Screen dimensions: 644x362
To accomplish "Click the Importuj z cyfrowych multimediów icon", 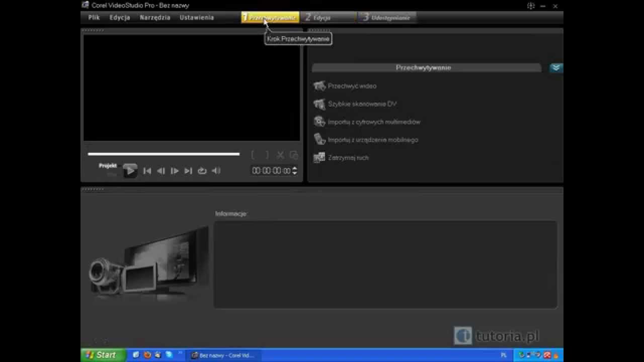I will (319, 122).
